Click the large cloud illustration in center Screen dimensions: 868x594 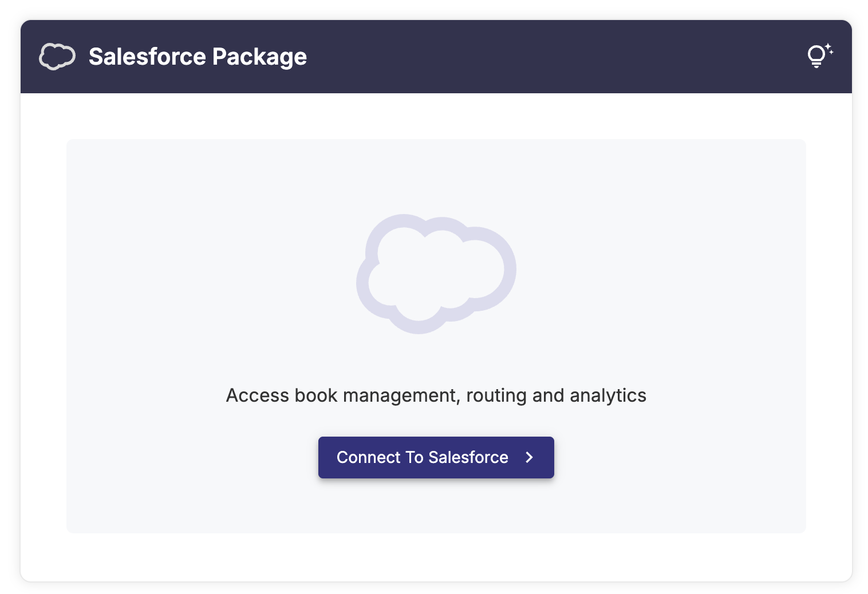tap(436, 274)
